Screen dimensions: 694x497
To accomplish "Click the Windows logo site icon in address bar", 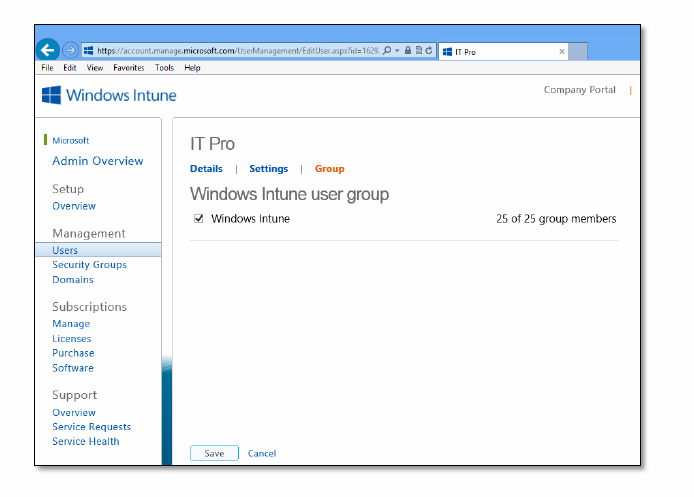I will (x=89, y=50).
